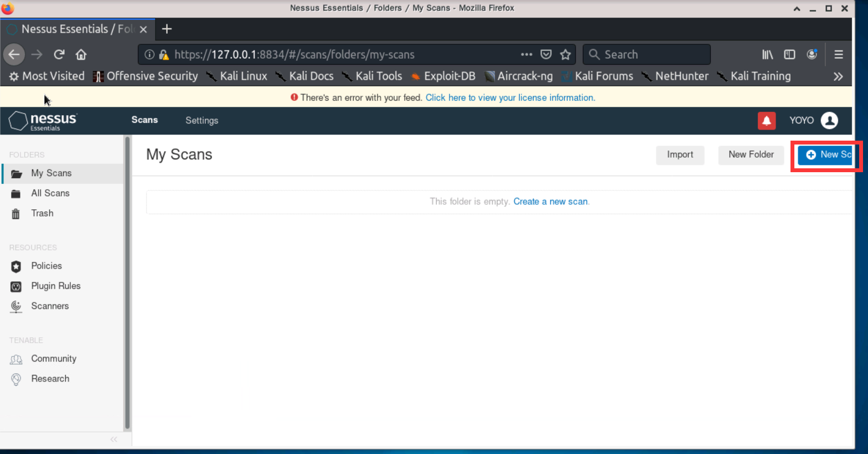Open the Kali Tools bookmark

click(x=372, y=76)
